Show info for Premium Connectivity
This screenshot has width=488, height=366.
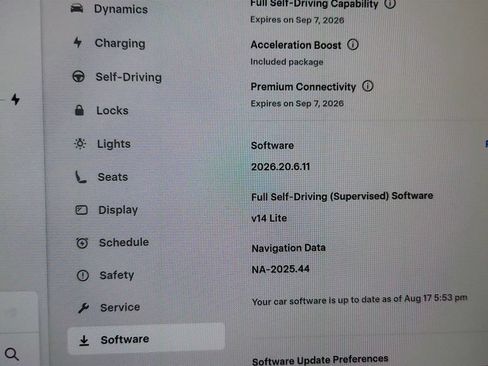[368, 86]
